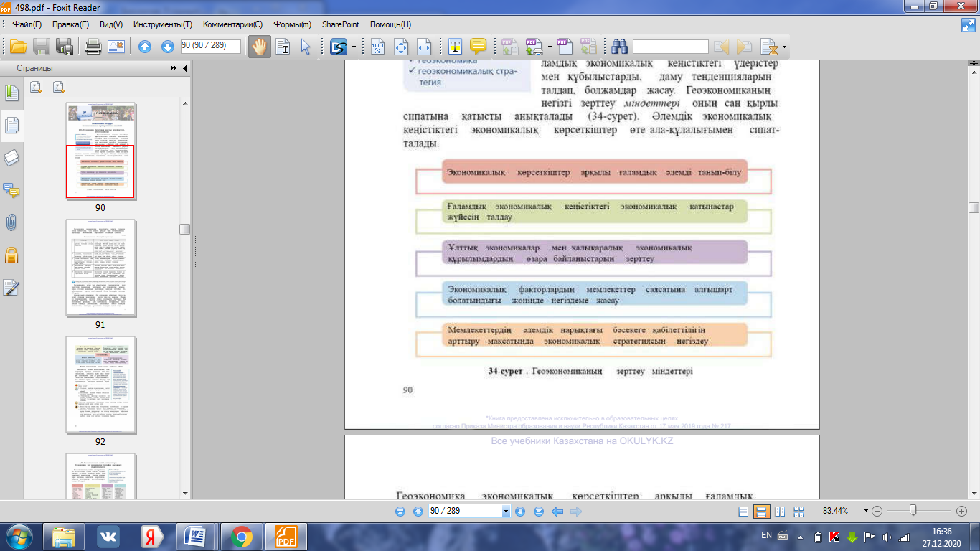
Task: Reduce page thumbnails in Pages panel
Action: [x=59, y=88]
